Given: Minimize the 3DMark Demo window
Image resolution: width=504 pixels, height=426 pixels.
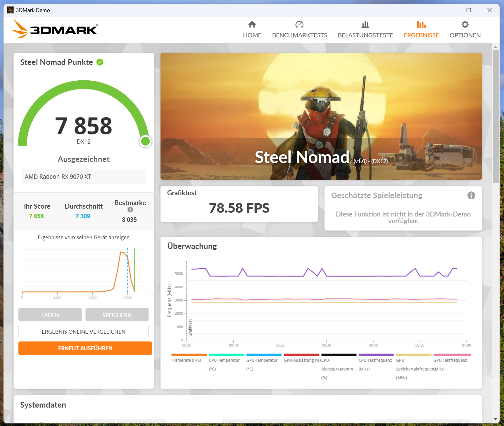Looking at the screenshot, I should tap(448, 10).
